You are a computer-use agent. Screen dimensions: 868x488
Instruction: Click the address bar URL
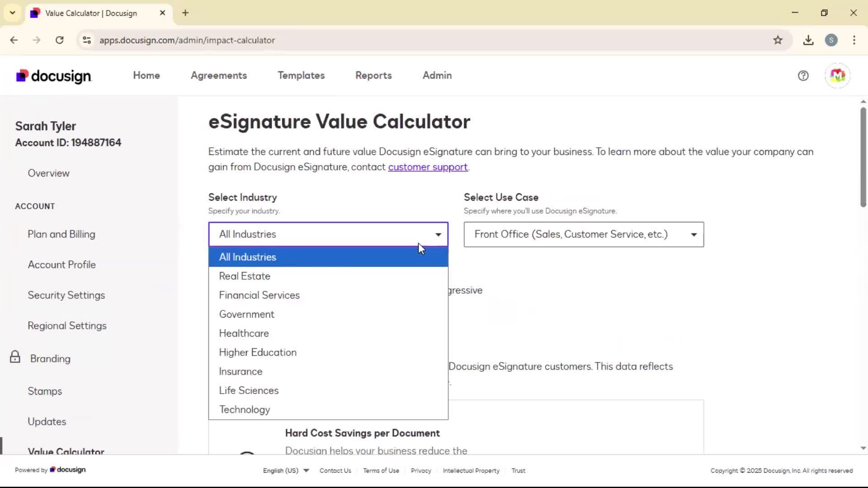tap(187, 40)
